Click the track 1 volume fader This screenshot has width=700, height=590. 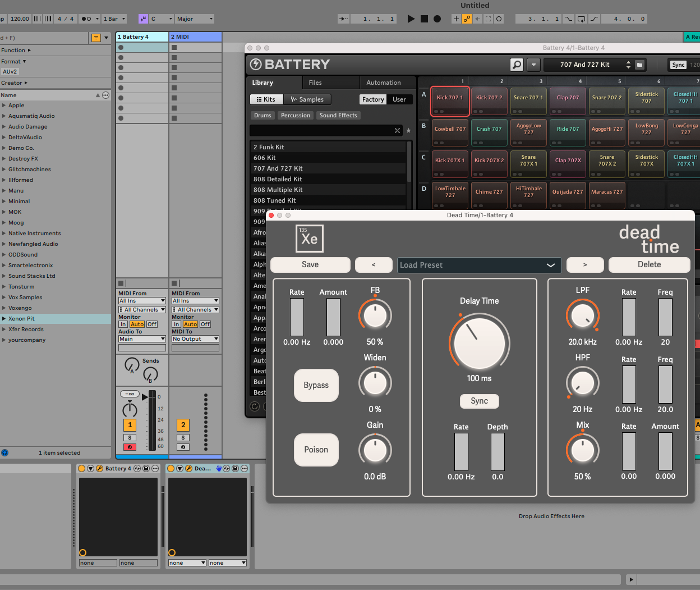pos(152,420)
